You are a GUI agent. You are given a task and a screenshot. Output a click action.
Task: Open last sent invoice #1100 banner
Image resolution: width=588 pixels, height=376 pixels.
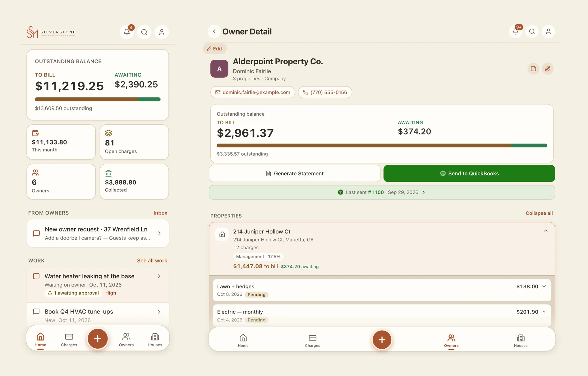pos(382,192)
